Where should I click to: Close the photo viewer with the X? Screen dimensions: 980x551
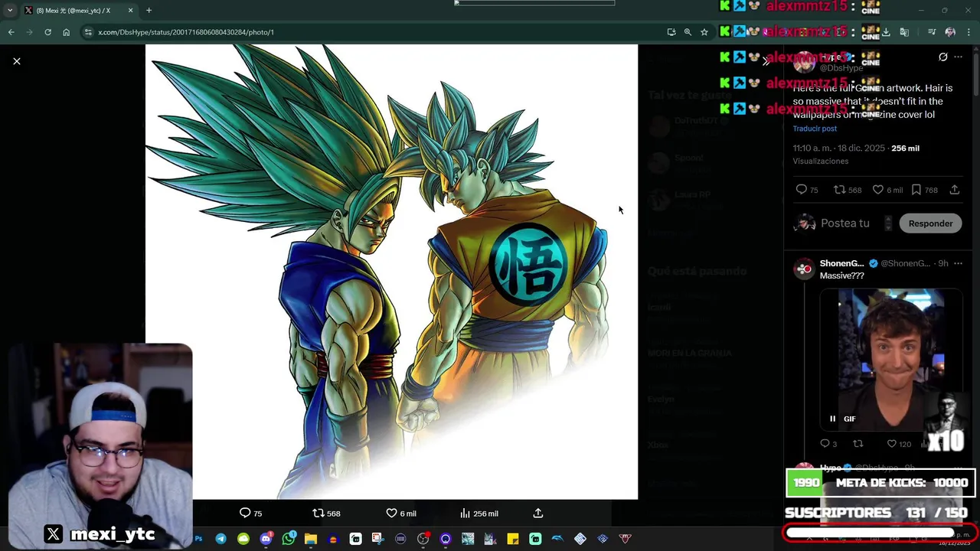tap(17, 61)
